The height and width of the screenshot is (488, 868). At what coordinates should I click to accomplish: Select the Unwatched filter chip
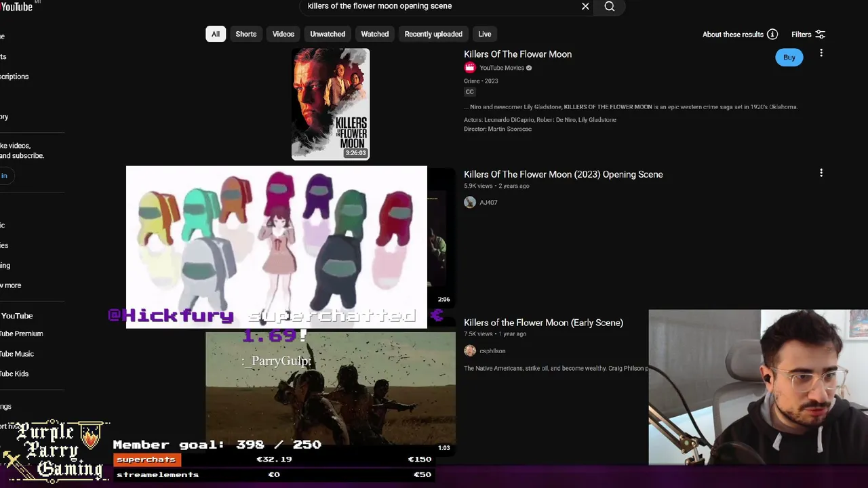pyautogui.click(x=328, y=34)
